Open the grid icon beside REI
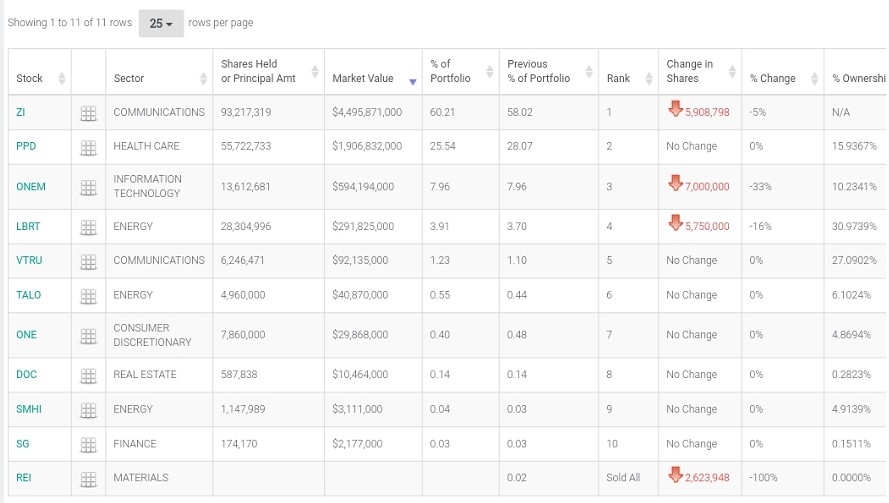Screen dimensions: 889x503 tap(88, 478)
